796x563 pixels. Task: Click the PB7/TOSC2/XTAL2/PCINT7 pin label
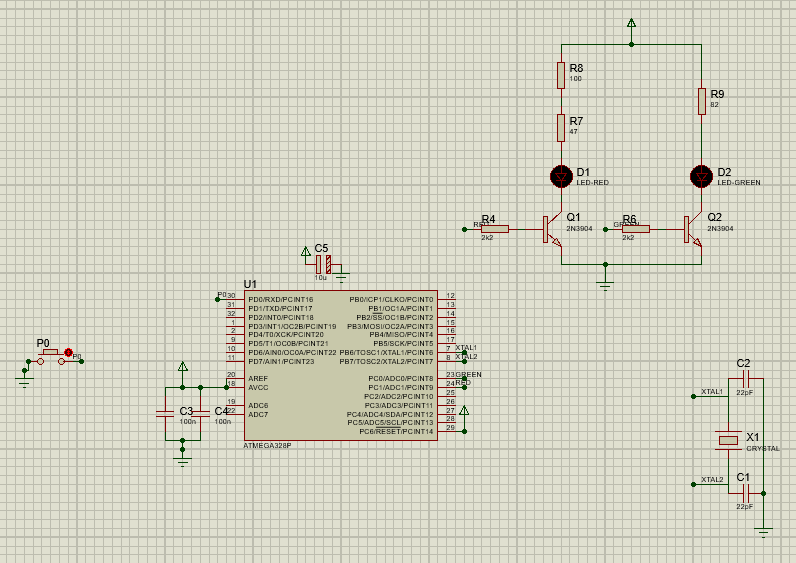pyautogui.click(x=386, y=361)
